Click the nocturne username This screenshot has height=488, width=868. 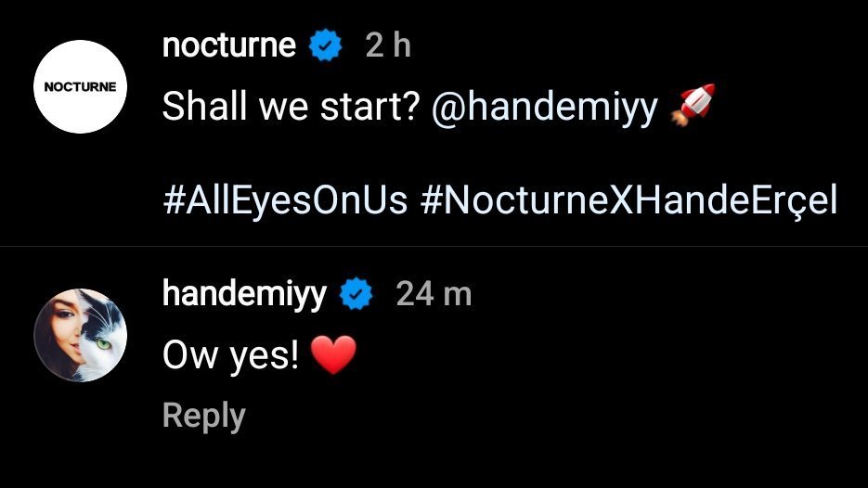229,45
